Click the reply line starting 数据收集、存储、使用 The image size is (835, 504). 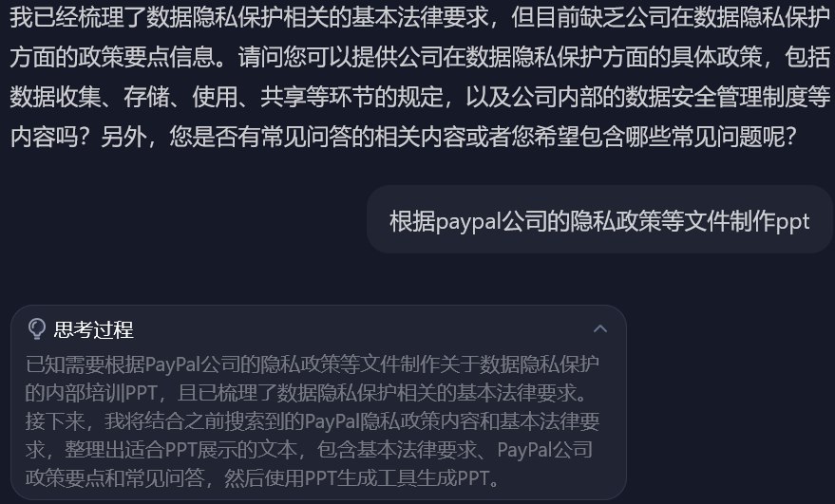click(x=420, y=96)
